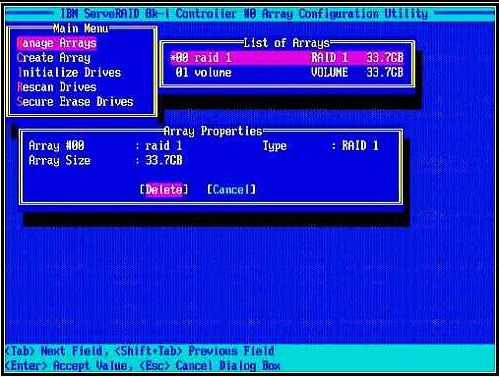Select Manage Arrays in the Main Menu
Image resolution: width=499 pixels, height=377 pixels.
(x=57, y=43)
